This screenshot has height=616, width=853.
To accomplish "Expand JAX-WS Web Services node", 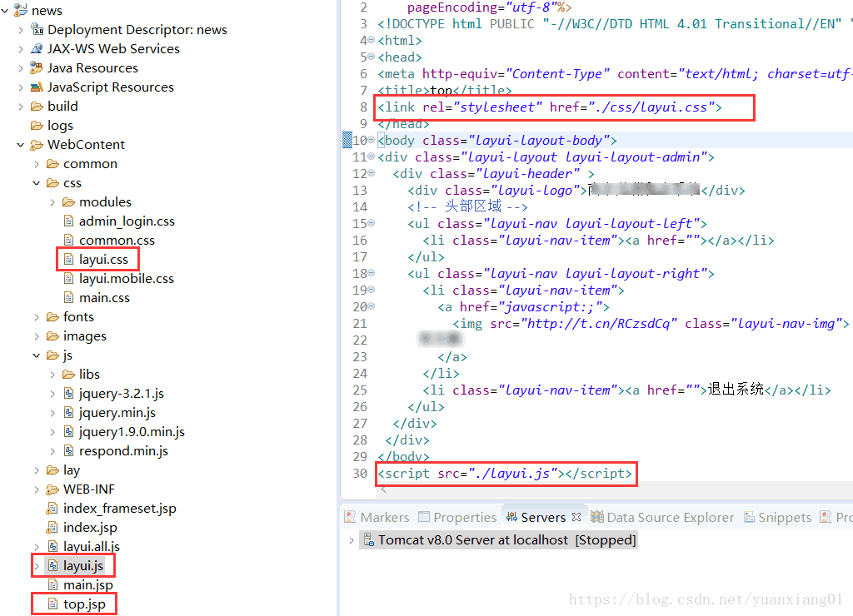I will click(21, 49).
